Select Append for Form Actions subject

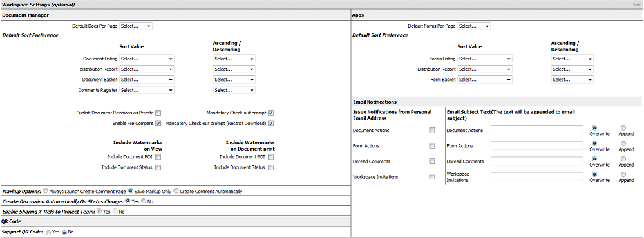tap(623, 143)
